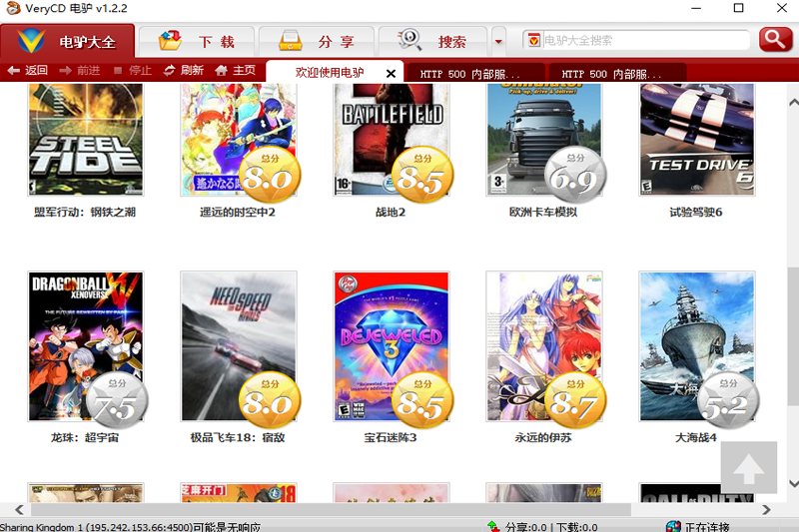This screenshot has height=532, width=799.
Task: Click horizontal scrollbar left arrow
Action: pyautogui.click(x=19, y=510)
